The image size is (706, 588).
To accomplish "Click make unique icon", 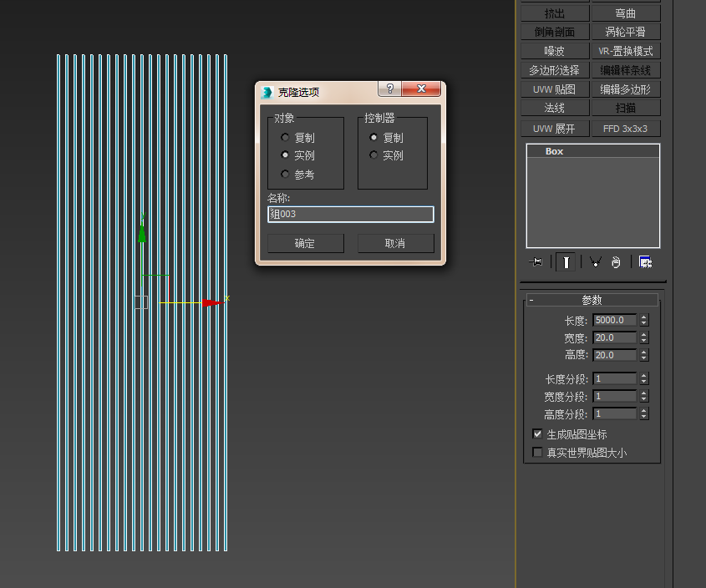I will 595,262.
